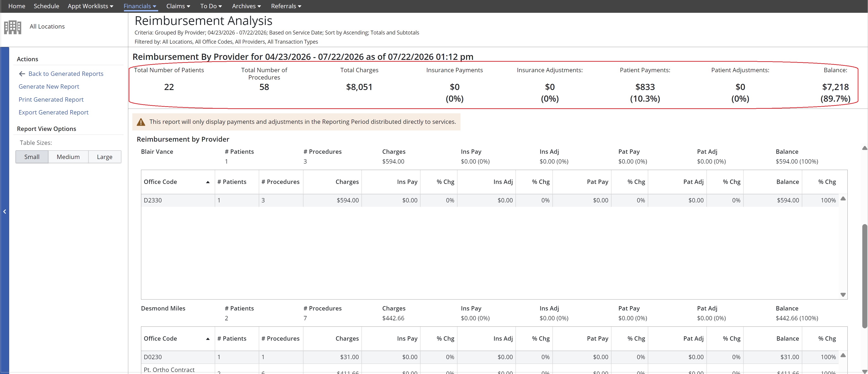868x374 pixels.
Task: Open the Appt Worklists dropdown menu
Action: tap(90, 6)
